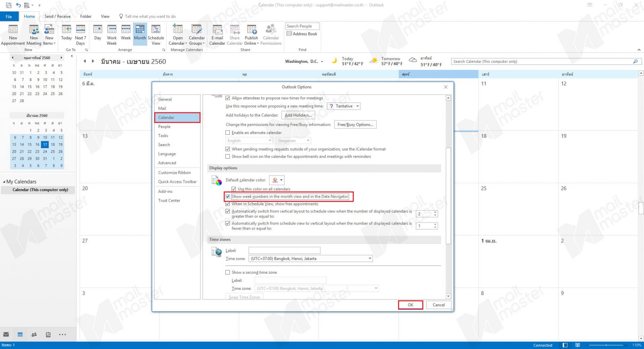Viewport: 644px width, 349px height.
Task: Go to the next month arrow in calendar header
Action: (93, 61)
